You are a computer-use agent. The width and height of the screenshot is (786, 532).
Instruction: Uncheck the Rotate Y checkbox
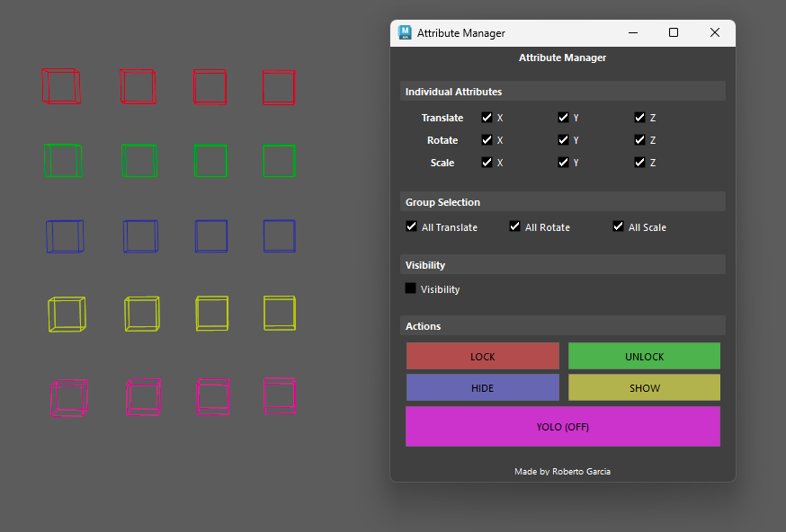[x=563, y=140]
